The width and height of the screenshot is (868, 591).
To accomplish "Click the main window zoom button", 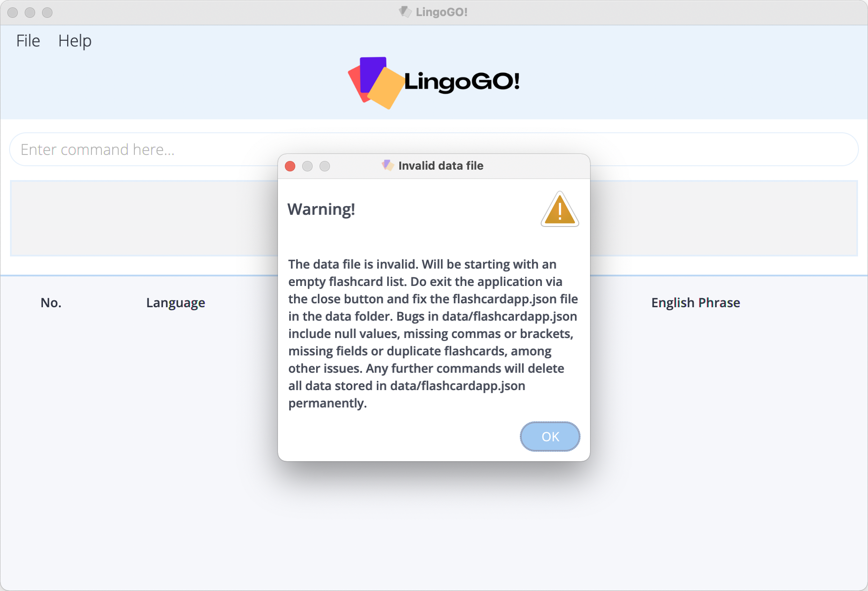I will [47, 13].
